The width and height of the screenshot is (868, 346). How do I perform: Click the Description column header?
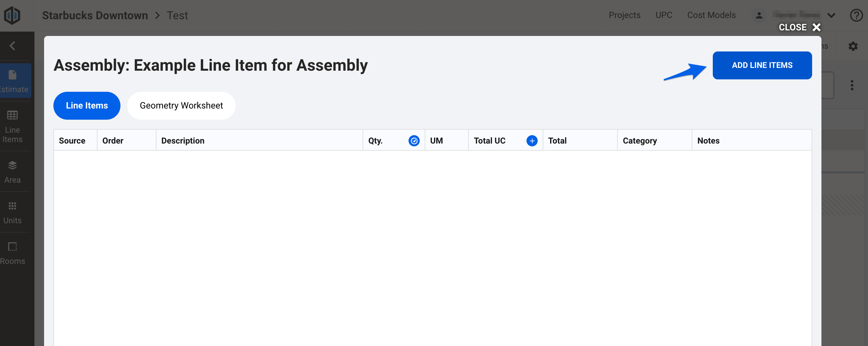(x=183, y=141)
